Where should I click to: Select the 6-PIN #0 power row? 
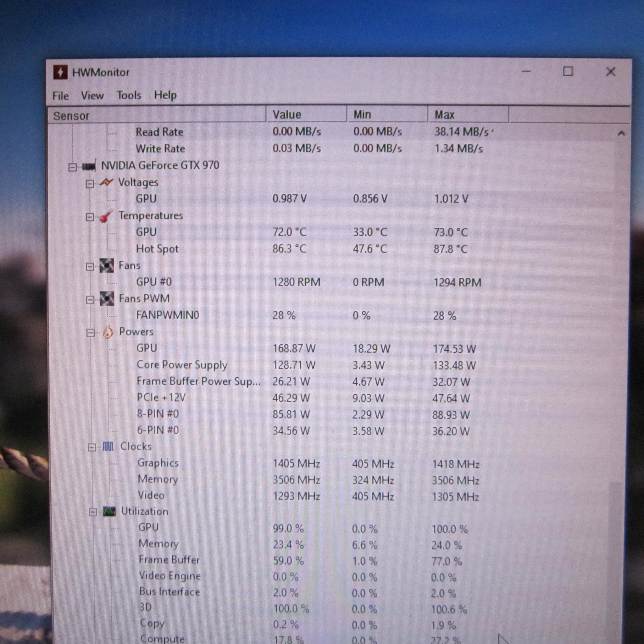[332, 430]
